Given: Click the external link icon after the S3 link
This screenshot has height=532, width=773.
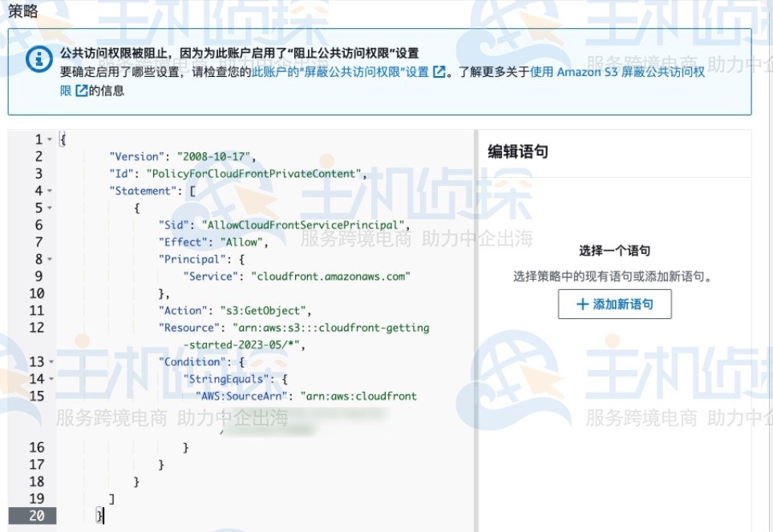Looking at the screenshot, I should point(81,91).
